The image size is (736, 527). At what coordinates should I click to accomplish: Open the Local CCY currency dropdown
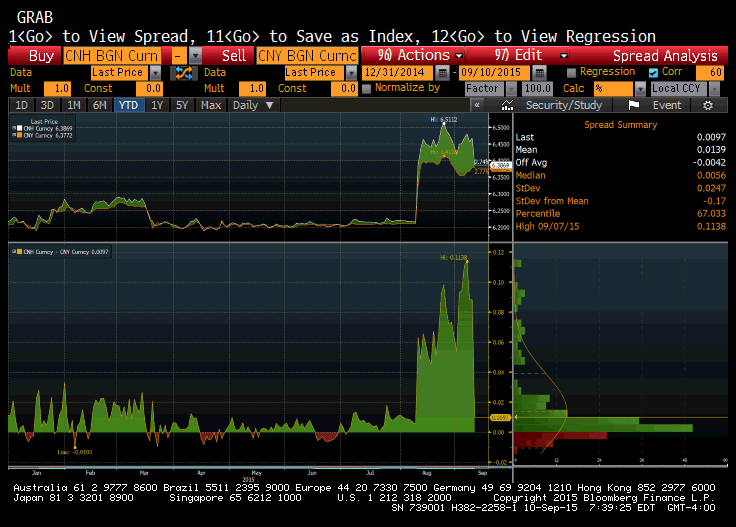[x=713, y=89]
